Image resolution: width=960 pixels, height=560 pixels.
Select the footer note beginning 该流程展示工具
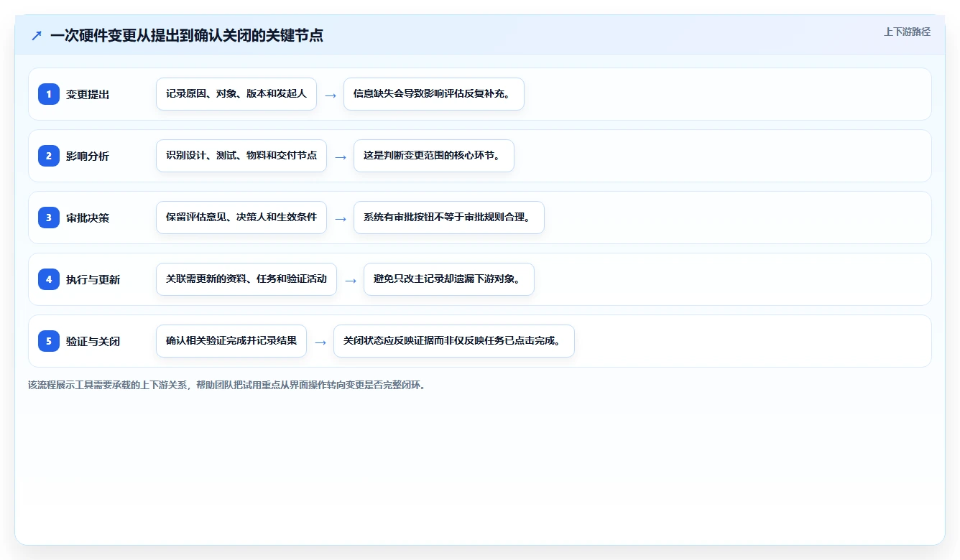[227, 385]
